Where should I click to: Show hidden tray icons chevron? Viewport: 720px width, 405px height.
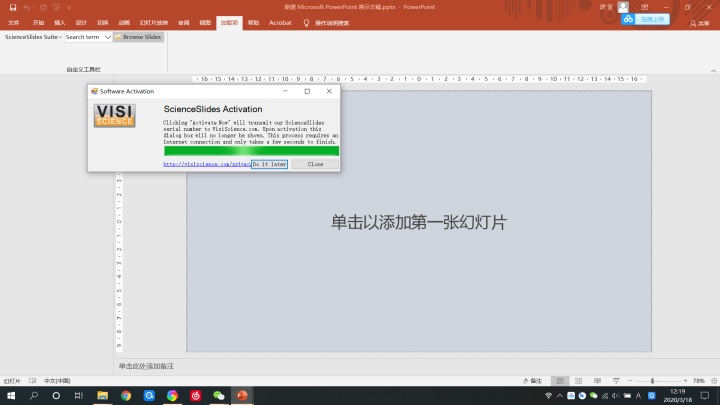560,395
